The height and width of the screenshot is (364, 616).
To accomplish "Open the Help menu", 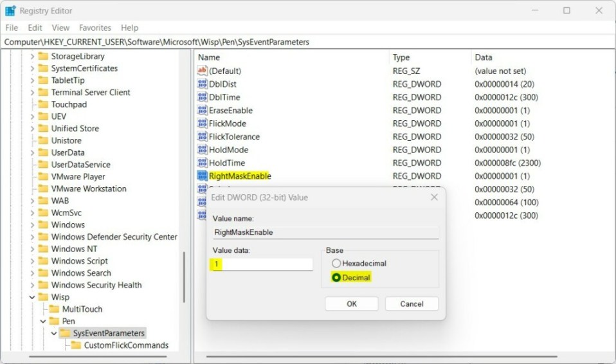I will [x=130, y=28].
